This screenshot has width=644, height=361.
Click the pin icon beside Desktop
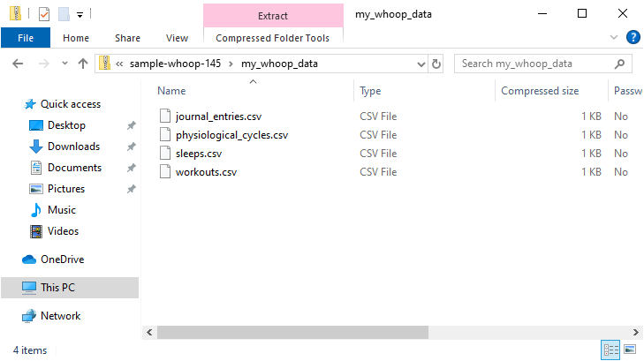coord(131,125)
